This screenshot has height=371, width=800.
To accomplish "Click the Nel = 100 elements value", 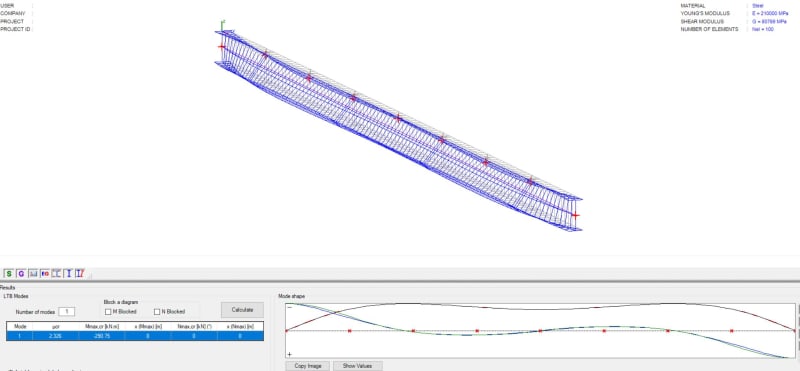I will pyautogui.click(x=763, y=30).
